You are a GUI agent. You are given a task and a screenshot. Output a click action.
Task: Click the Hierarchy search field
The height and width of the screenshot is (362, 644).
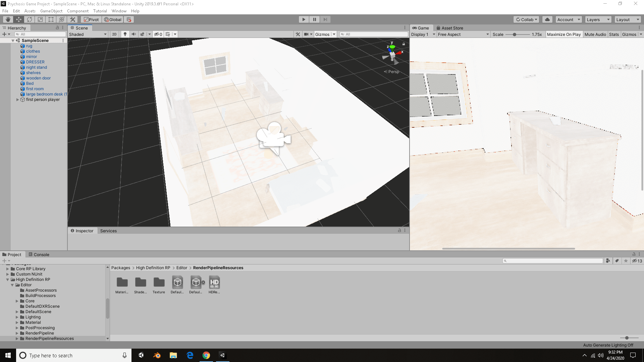pyautogui.click(x=40, y=34)
